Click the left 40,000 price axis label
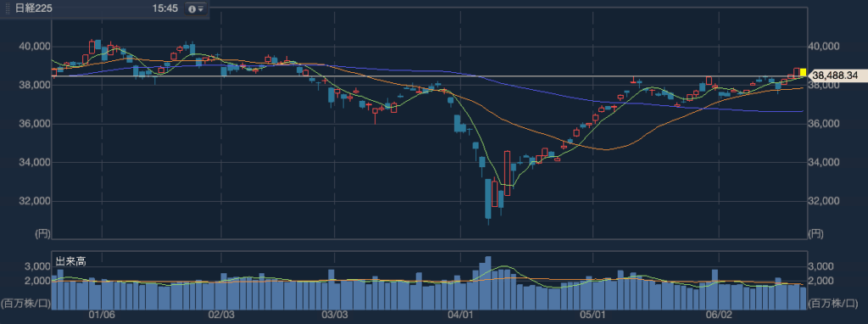 [35, 47]
